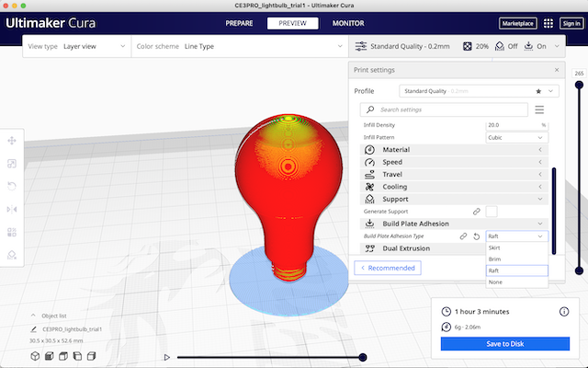Collapse the Support settings section

[x=454, y=199]
